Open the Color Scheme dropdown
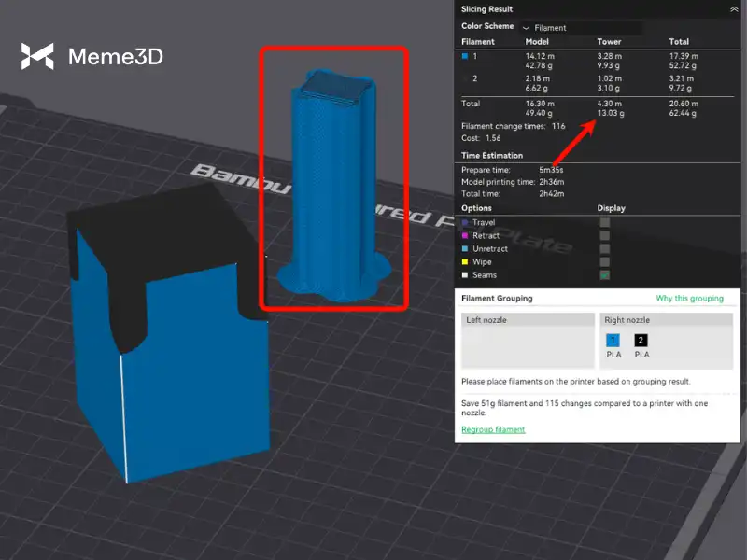This screenshot has width=747, height=560. (x=580, y=28)
